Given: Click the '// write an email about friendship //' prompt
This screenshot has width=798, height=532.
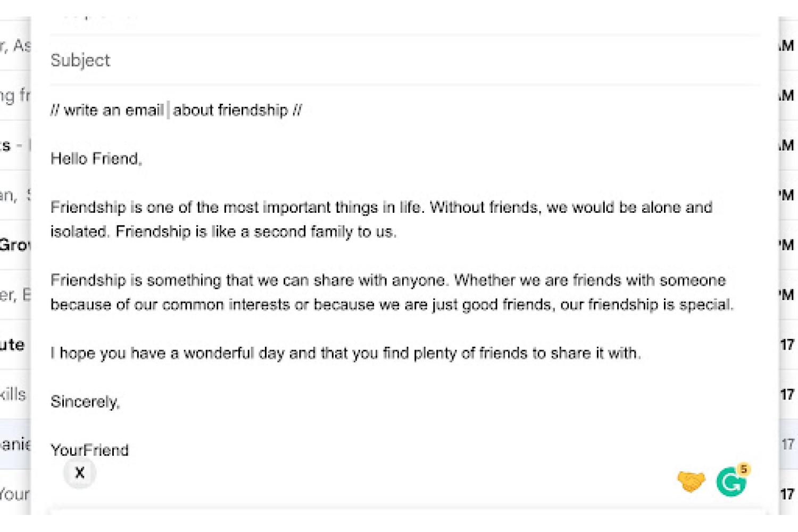Looking at the screenshot, I should click(176, 110).
